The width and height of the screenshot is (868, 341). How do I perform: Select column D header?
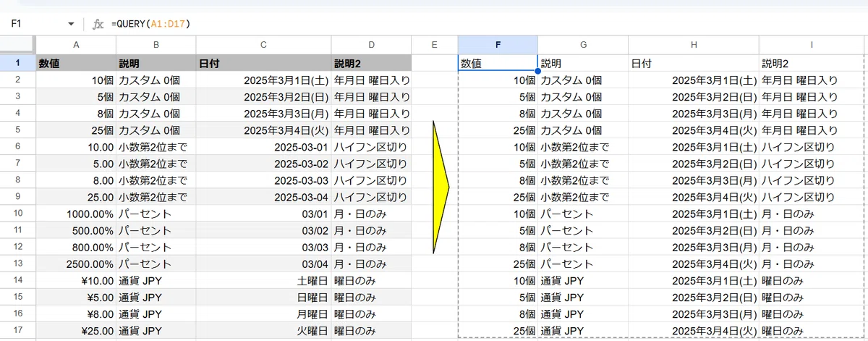tap(371, 45)
